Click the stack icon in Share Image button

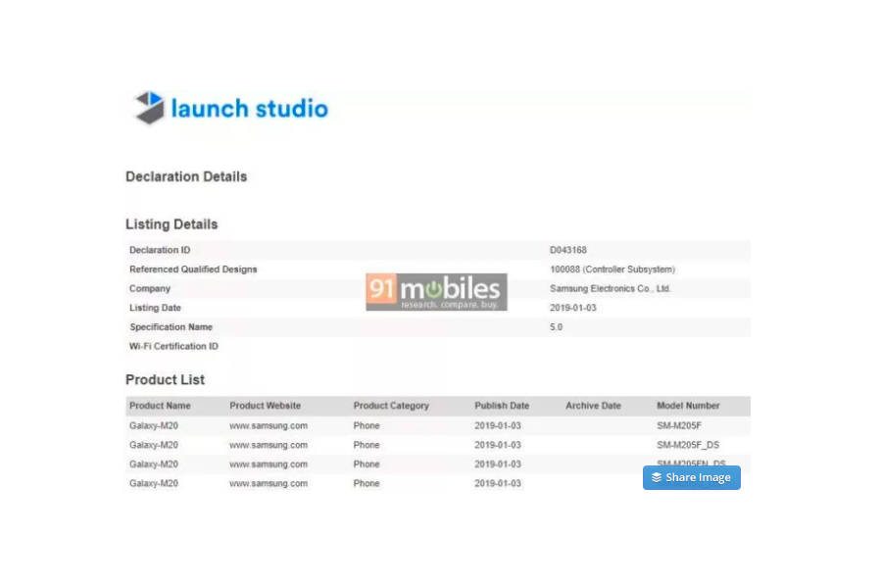coord(657,477)
